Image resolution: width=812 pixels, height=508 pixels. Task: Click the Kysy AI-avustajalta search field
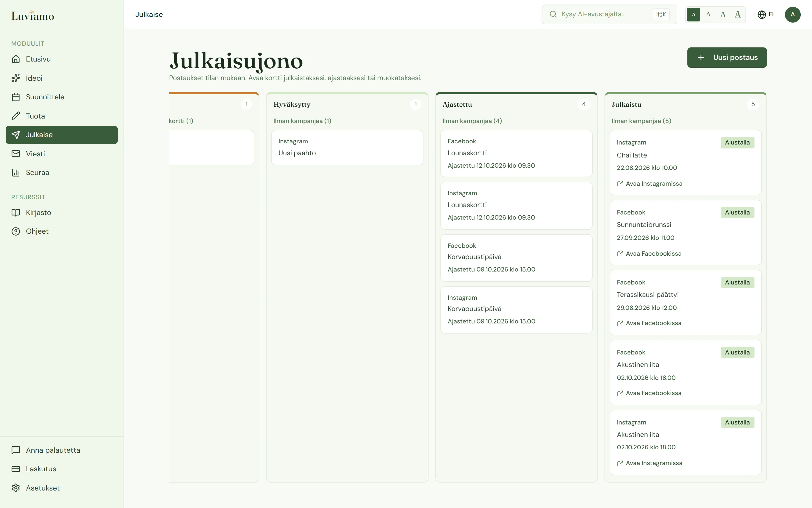(609, 14)
